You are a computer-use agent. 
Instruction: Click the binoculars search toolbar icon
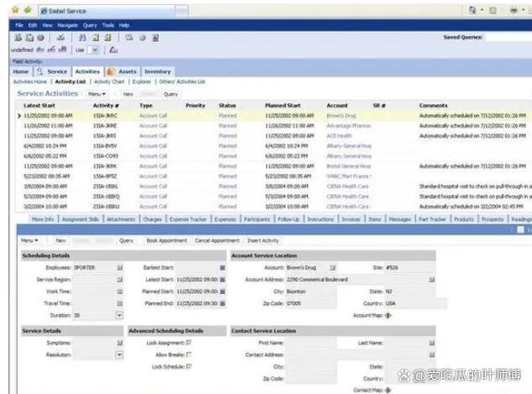(x=82, y=38)
